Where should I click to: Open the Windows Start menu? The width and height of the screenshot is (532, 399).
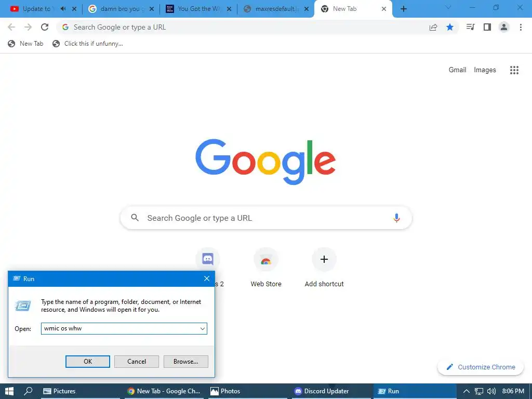pos(9,391)
